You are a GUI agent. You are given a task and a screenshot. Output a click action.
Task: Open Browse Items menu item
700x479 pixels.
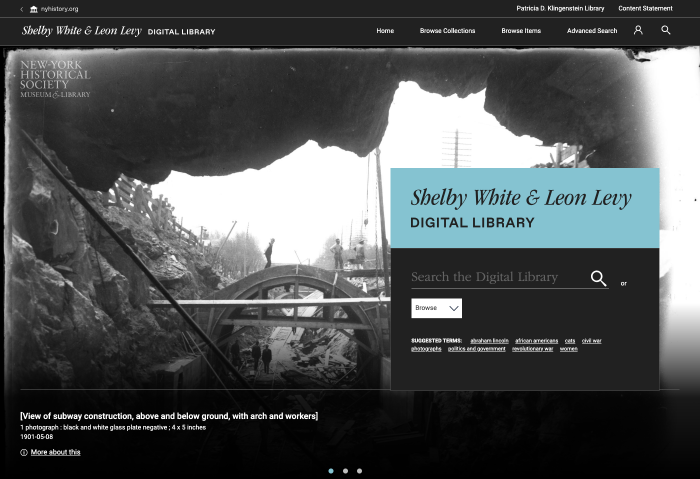pyautogui.click(x=521, y=31)
